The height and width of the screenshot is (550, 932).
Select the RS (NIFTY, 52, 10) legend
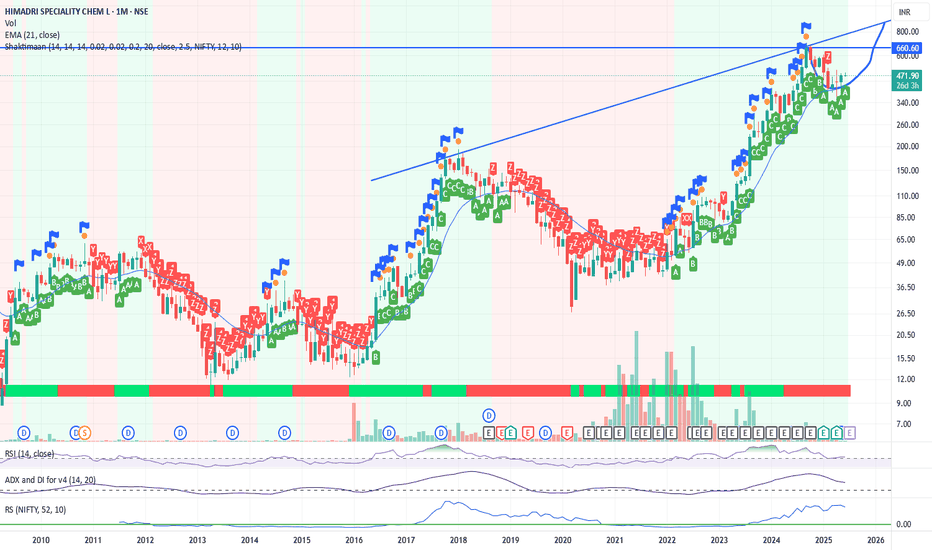point(35,510)
